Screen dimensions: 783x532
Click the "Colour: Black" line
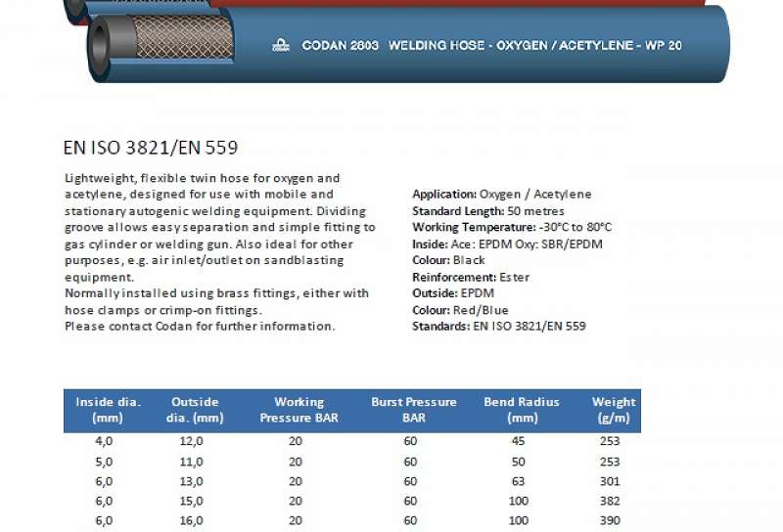tap(448, 260)
